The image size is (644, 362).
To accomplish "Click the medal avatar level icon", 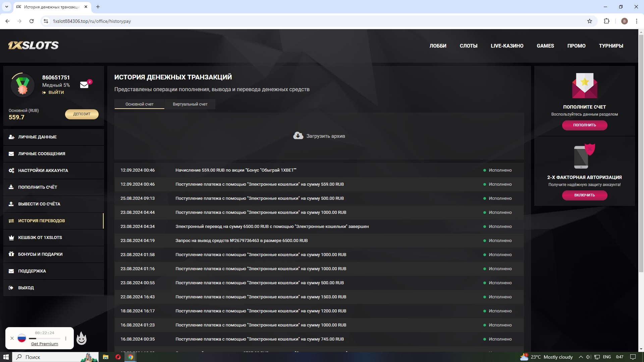I will click(22, 85).
